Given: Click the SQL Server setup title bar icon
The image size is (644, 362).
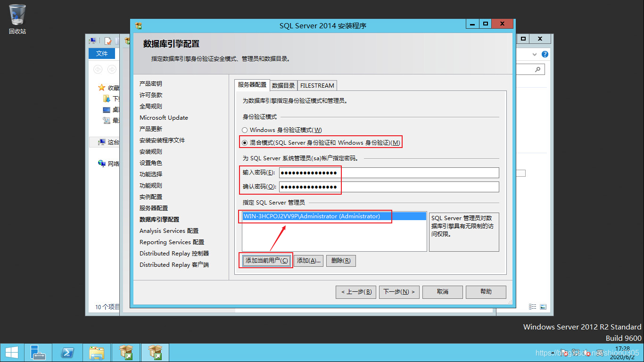Looking at the screenshot, I should pos(139,25).
